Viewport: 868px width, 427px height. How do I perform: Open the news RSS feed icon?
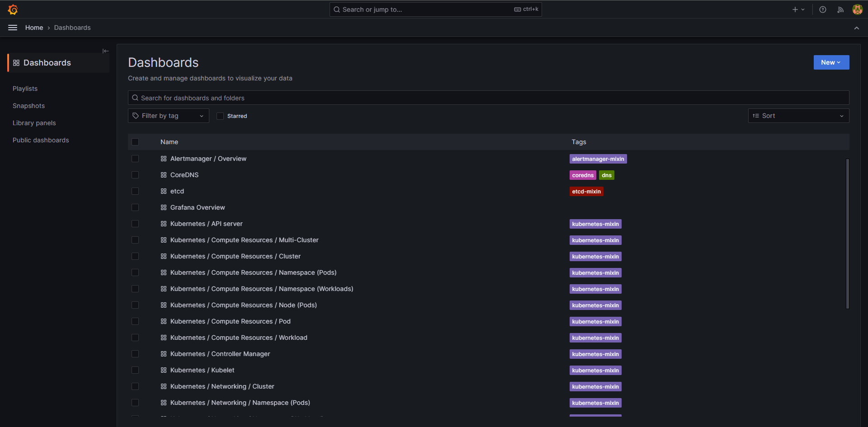pos(840,9)
